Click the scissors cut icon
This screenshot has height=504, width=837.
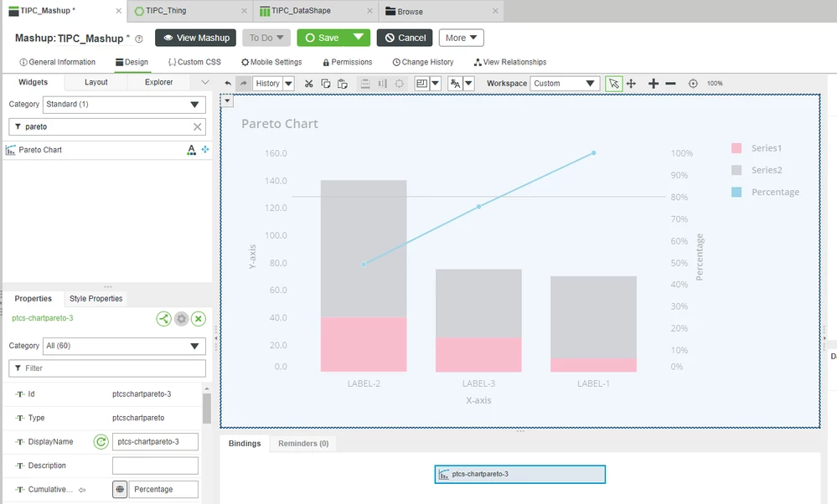point(308,83)
